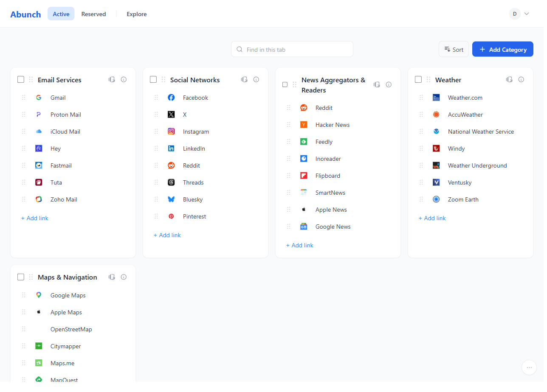
Task: Open the Explore tab
Action: pos(137,14)
